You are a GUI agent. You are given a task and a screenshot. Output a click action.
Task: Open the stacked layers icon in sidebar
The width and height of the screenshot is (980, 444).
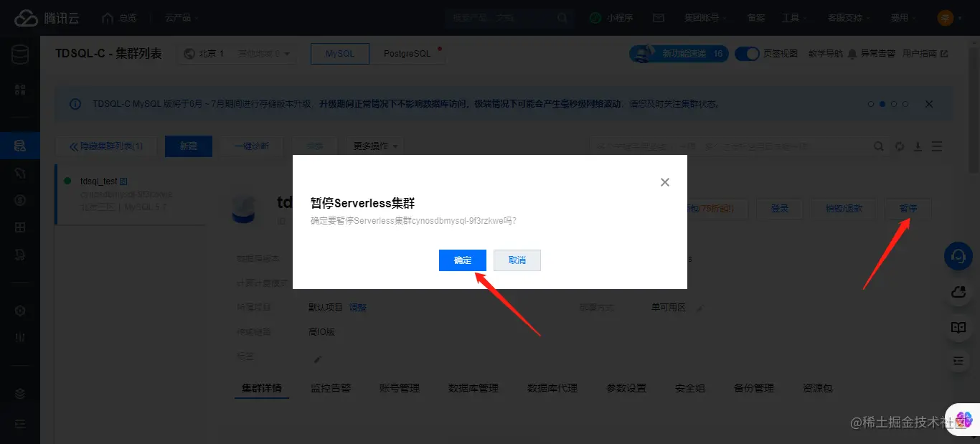click(20, 393)
